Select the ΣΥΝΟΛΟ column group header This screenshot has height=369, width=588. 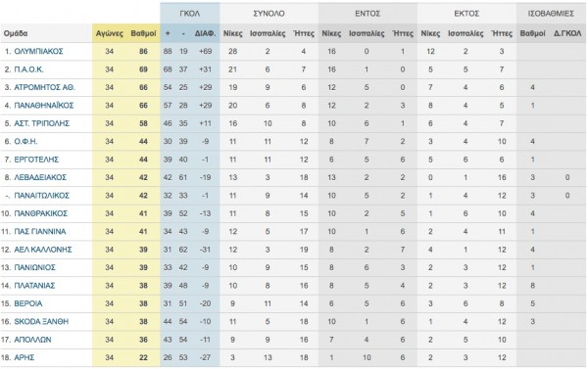(269, 14)
